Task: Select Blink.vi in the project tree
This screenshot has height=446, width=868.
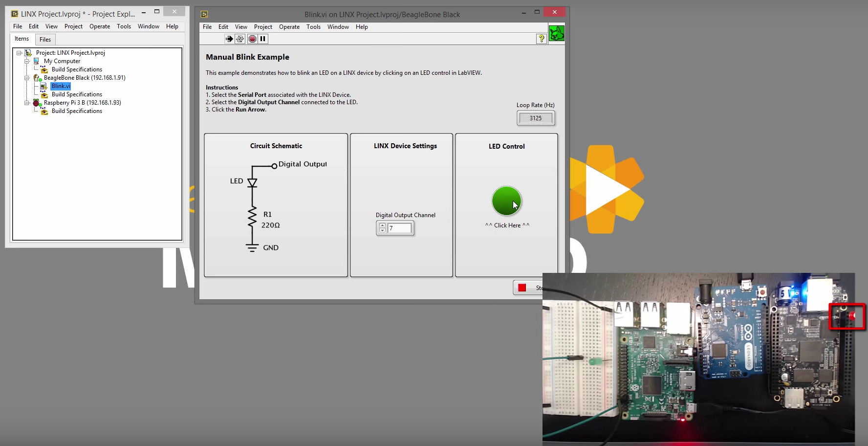Action: 61,86
